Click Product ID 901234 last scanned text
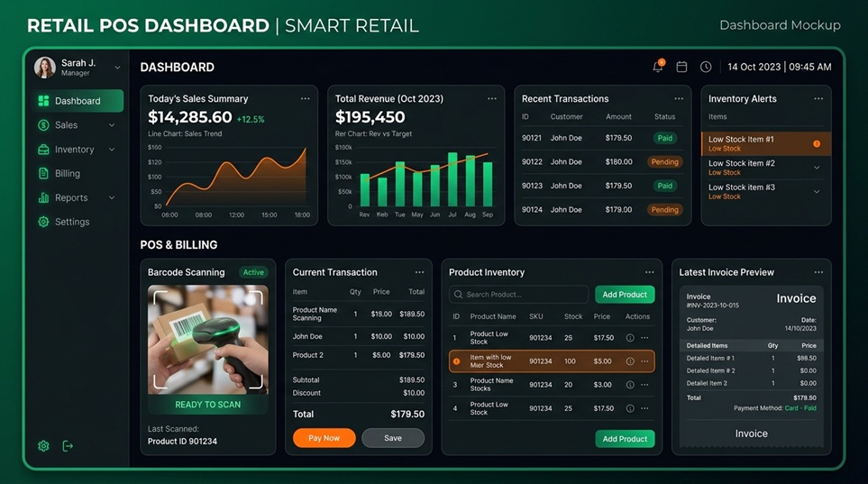 point(182,442)
